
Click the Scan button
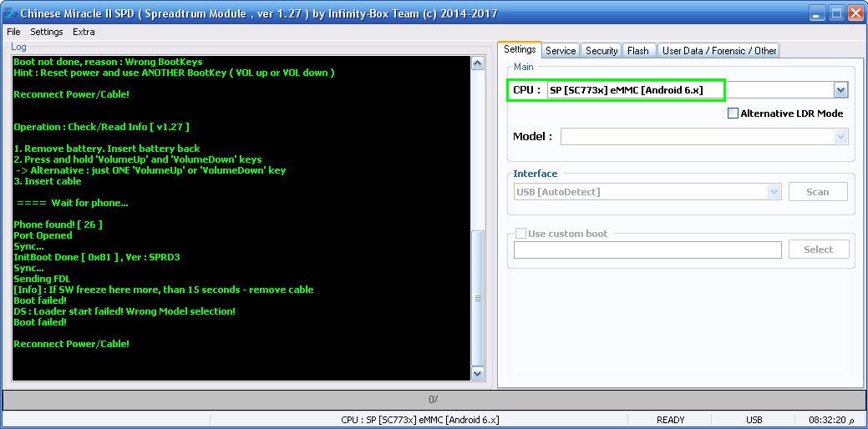(x=818, y=192)
